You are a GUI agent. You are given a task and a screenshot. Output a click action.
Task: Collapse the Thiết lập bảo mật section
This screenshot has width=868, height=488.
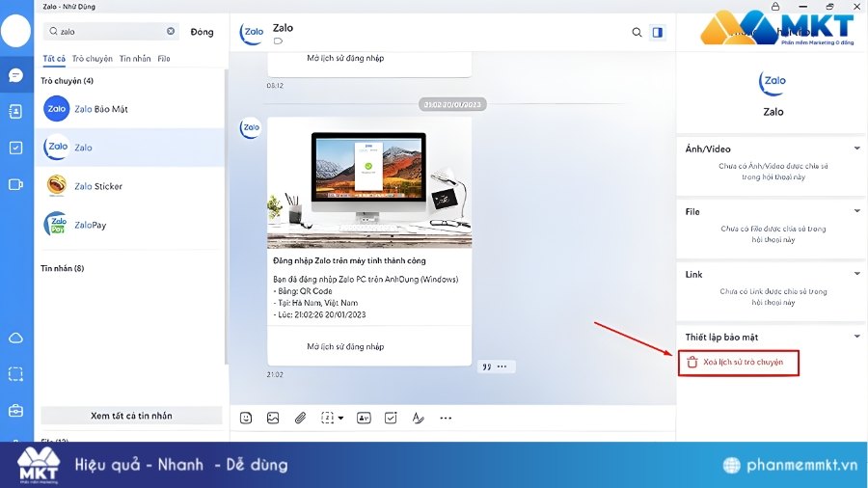click(857, 336)
